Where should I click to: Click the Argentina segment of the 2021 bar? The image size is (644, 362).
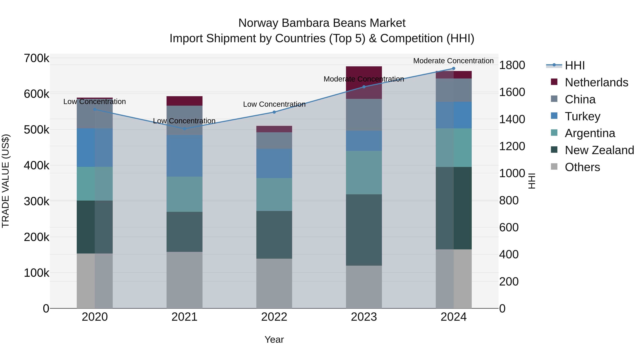(x=184, y=194)
